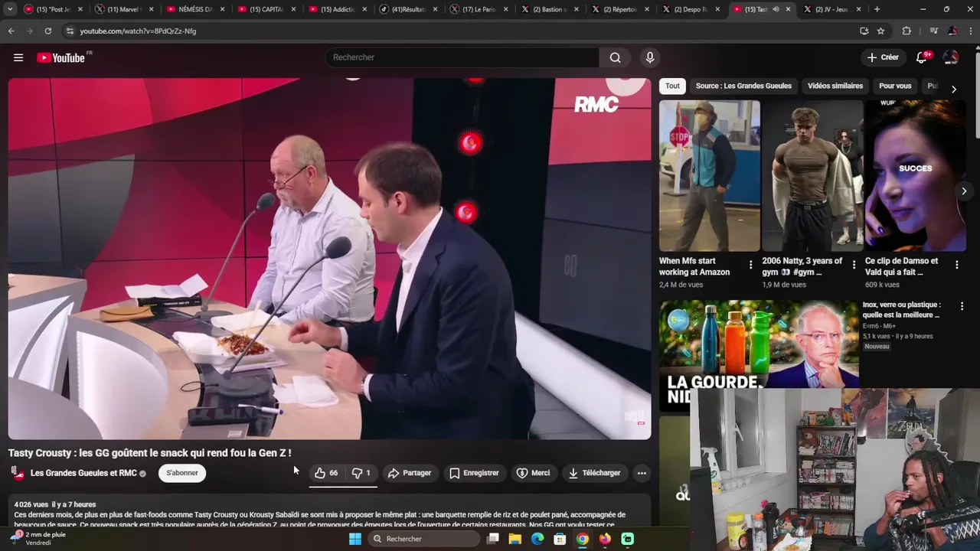The width and height of the screenshot is (980, 551).
Task: Open the account avatar menu
Action: click(x=951, y=57)
